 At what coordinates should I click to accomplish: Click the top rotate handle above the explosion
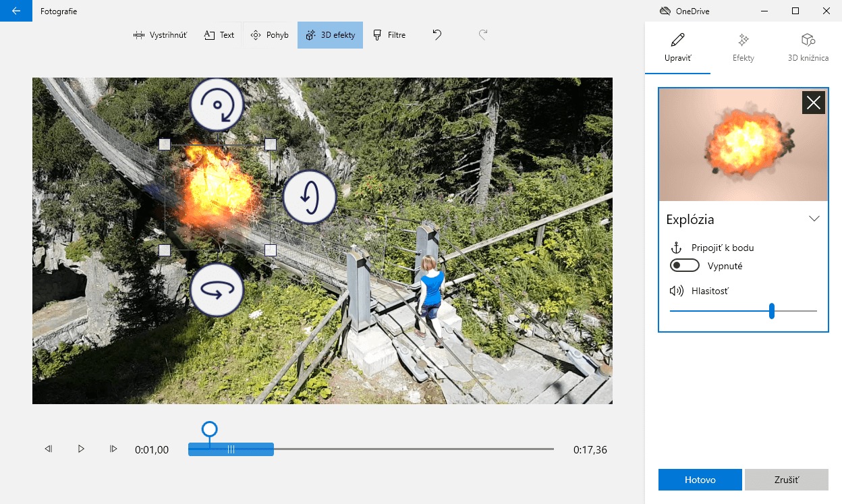coord(217,105)
